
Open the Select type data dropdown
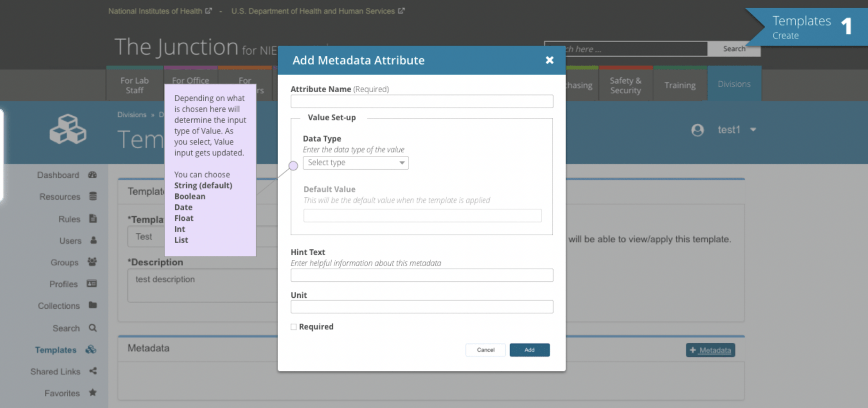(x=356, y=163)
